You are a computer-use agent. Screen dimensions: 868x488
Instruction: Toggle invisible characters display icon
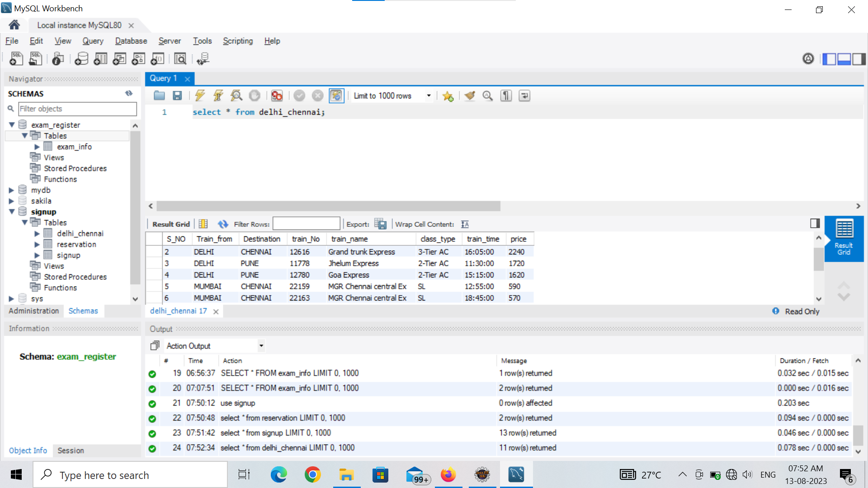pyautogui.click(x=505, y=95)
